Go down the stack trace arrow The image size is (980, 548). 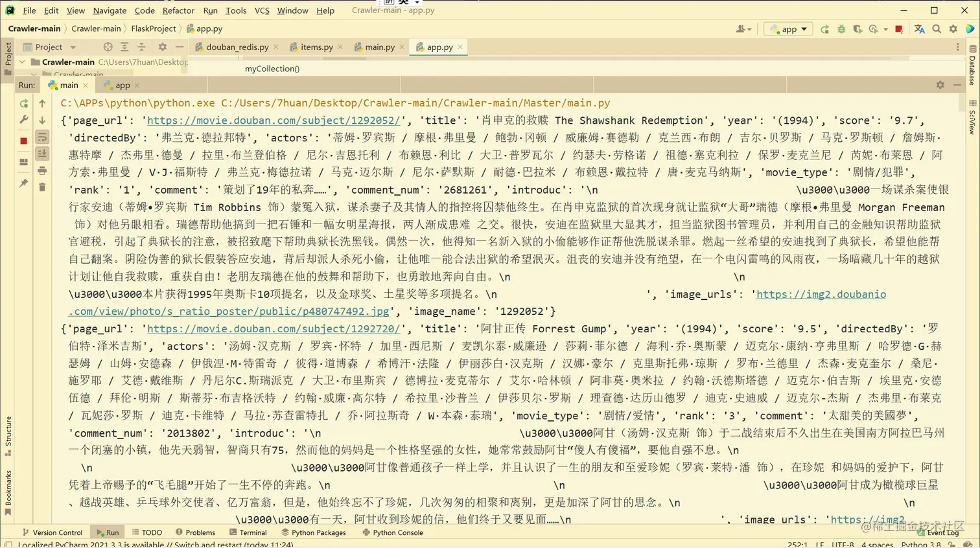42,120
